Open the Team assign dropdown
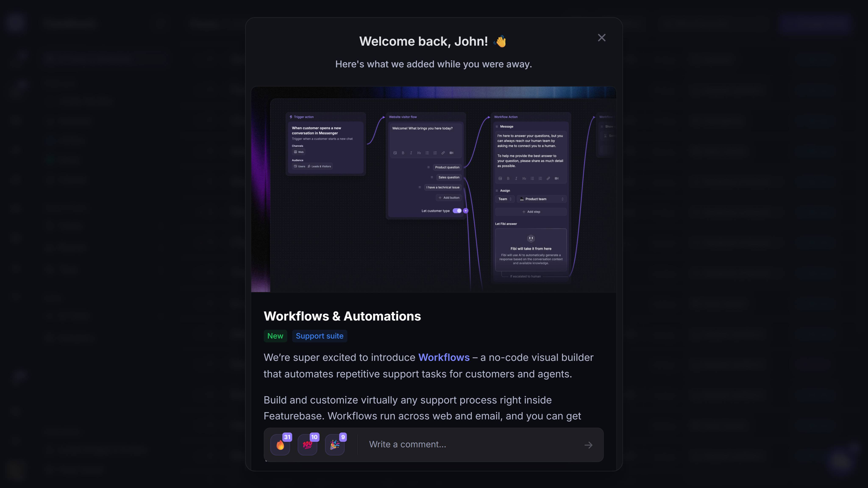This screenshot has width=868, height=488. coord(505,199)
